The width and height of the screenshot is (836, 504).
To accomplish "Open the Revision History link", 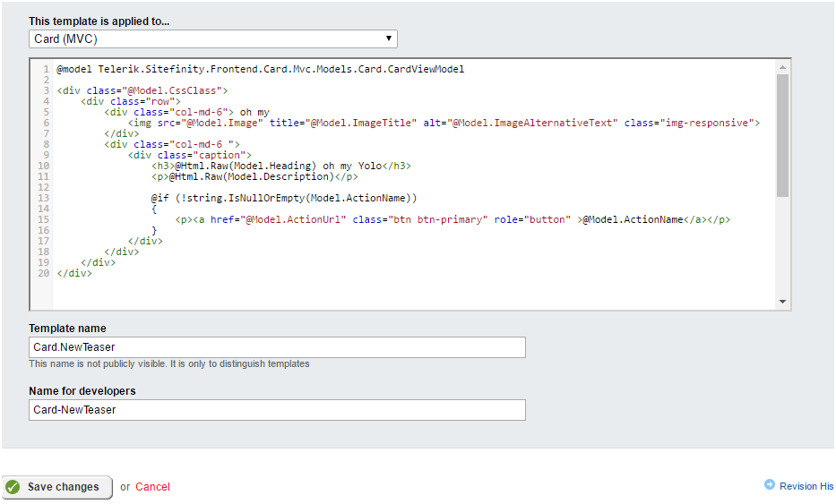I will pos(806,486).
